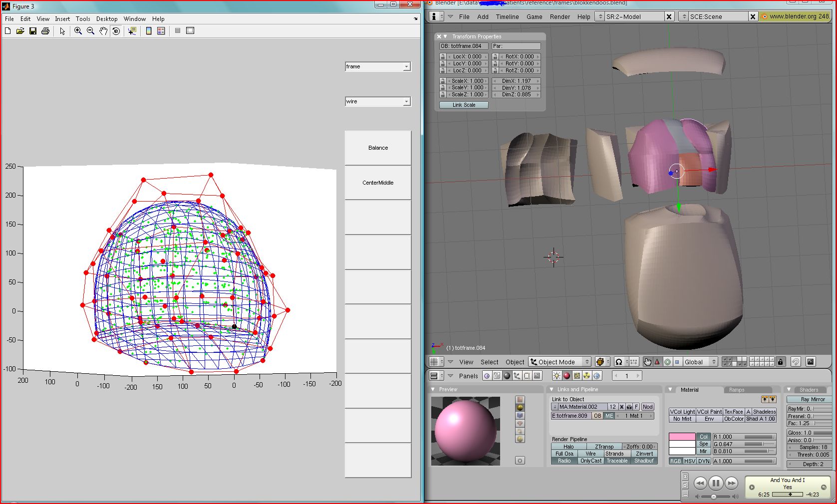Click the Zoom In magnifier icon
The image size is (837, 504).
click(x=78, y=31)
